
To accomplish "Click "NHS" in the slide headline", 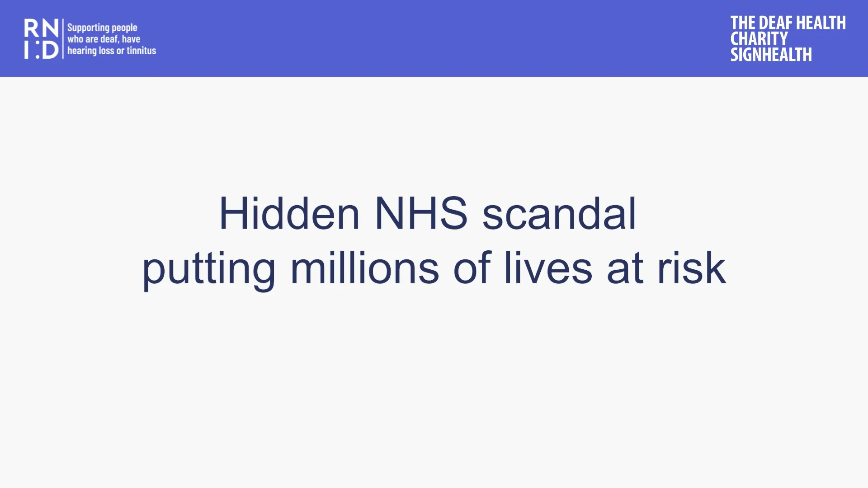I will (421, 213).
